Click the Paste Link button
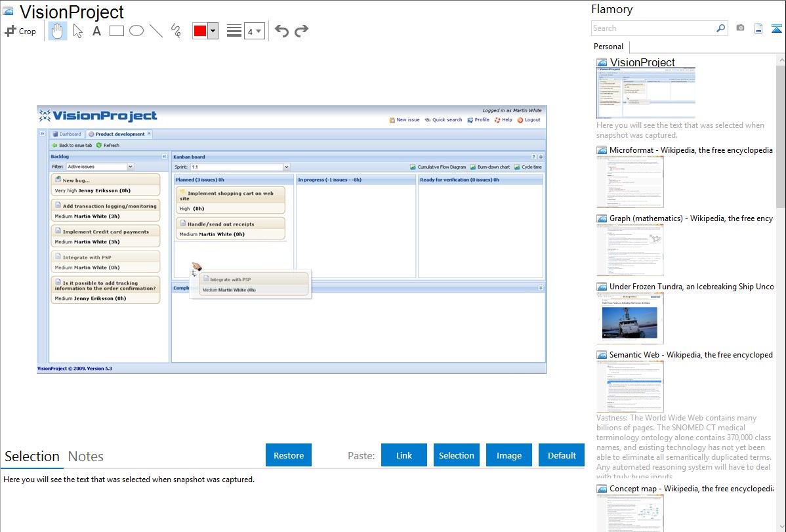The width and height of the screenshot is (786, 532). coord(404,455)
